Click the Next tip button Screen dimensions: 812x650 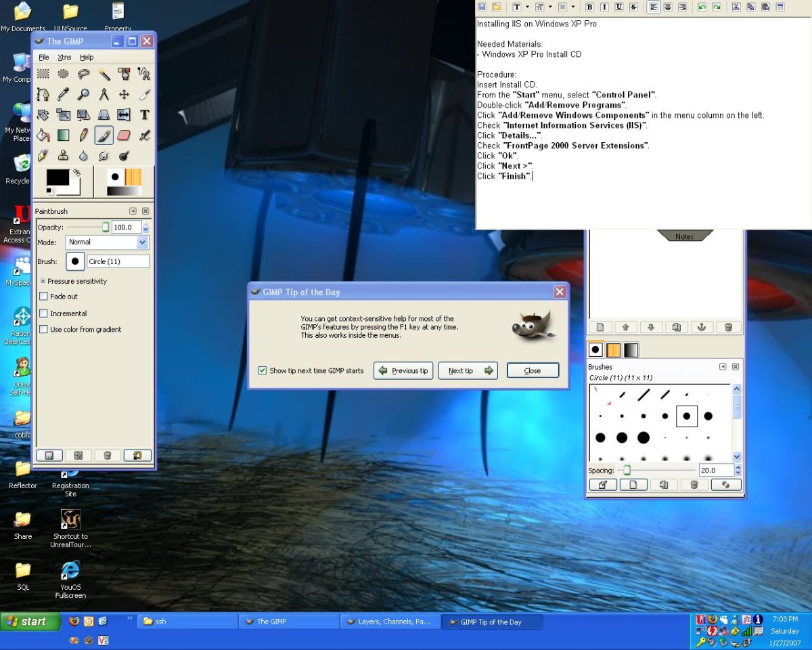468,370
